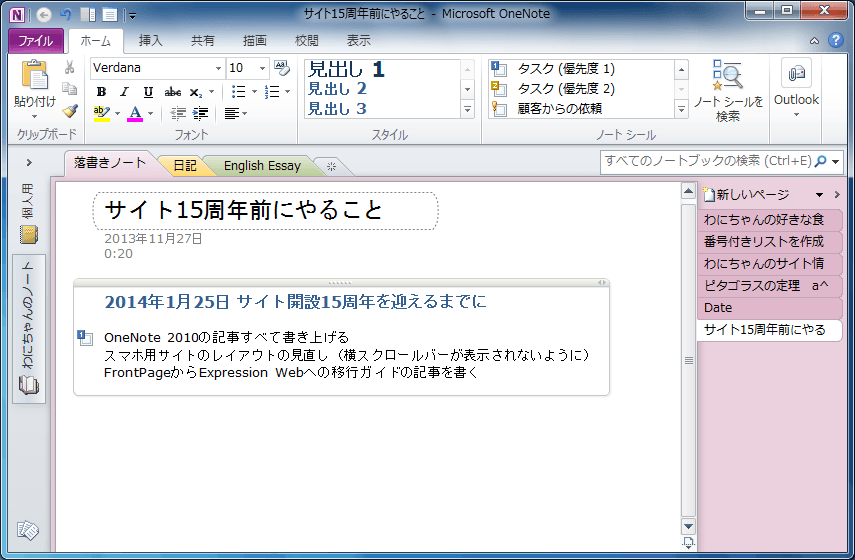Open font color dropdown arrow
Image resolution: width=855 pixels, height=560 pixels.
150,113
